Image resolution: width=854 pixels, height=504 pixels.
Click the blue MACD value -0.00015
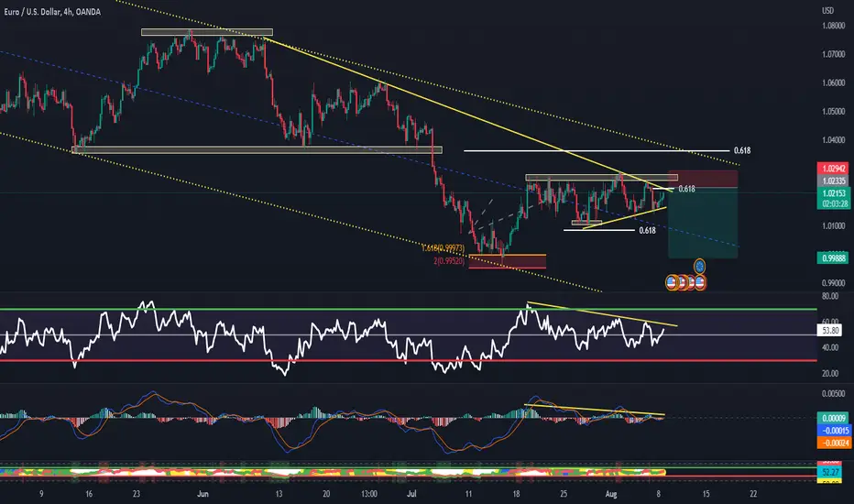pos(833,431)
